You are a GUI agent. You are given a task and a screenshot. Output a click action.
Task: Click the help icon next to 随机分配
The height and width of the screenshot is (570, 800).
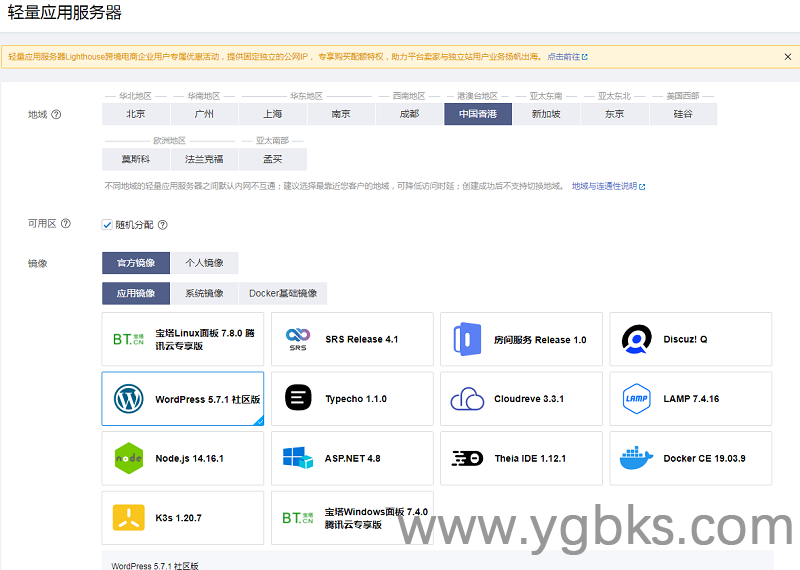click(x=162, y=225)
